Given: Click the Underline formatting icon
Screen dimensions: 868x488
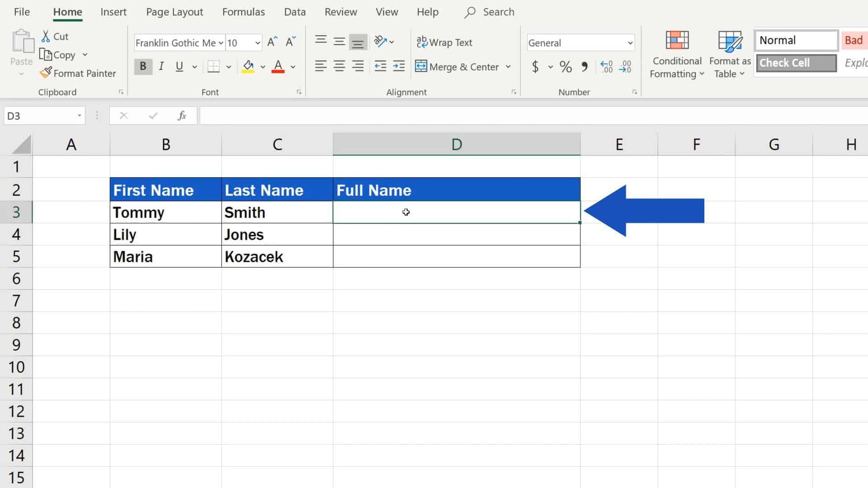Looking at the screenshot, I should pyautogui.click(x=179, y=66).
